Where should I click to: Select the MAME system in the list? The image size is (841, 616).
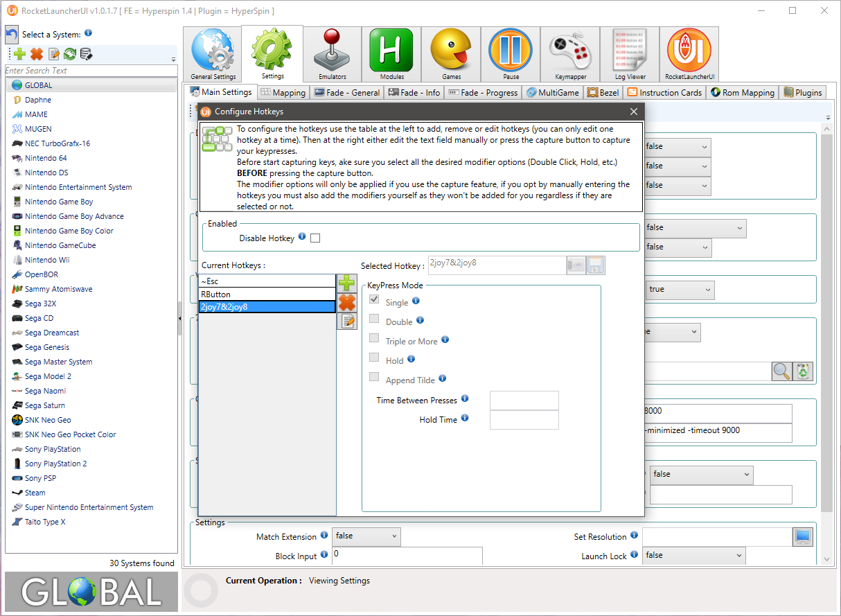(91, 114)
